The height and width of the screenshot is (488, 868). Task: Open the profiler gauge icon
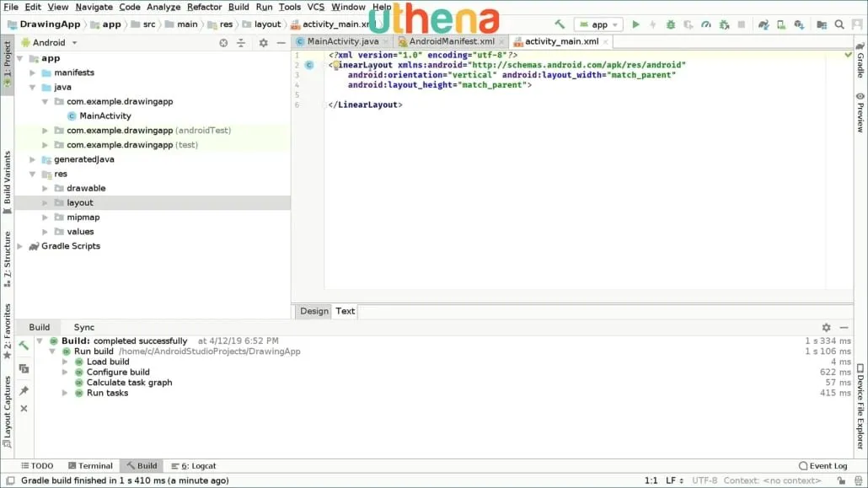click(706, 24)
